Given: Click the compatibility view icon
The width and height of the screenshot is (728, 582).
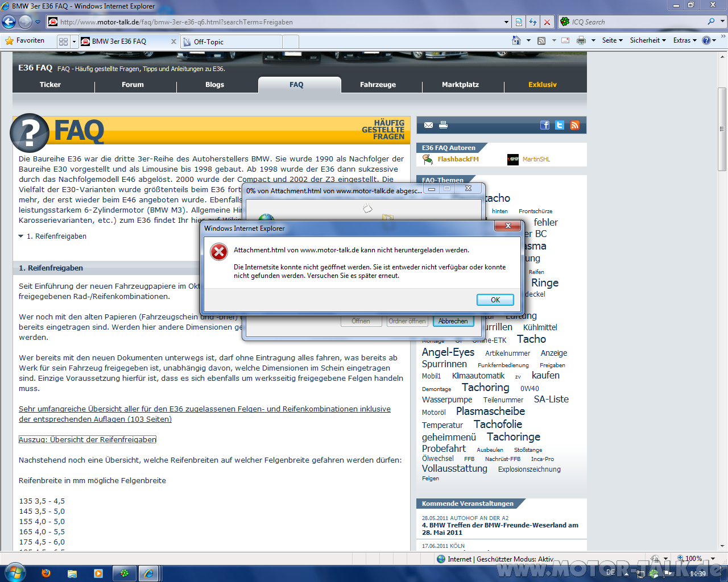Looking at the screenshot, I should [x=519, y=22].
